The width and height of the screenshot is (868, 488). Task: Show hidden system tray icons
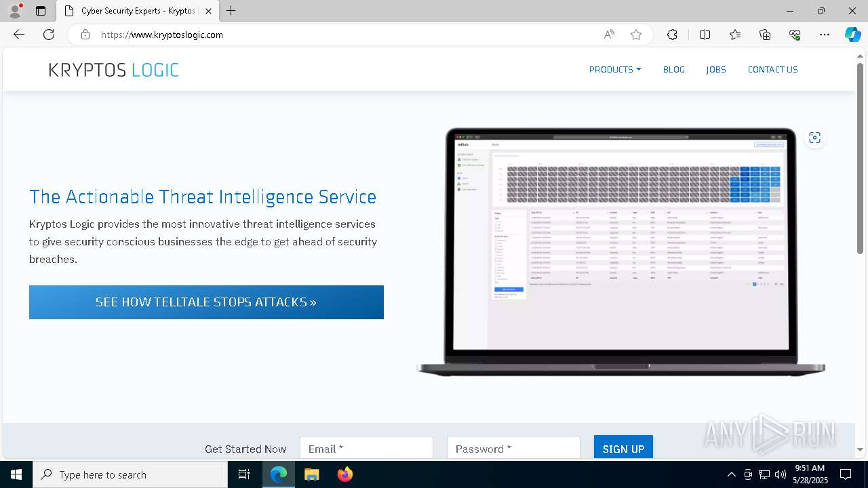[x=731, y=474]
